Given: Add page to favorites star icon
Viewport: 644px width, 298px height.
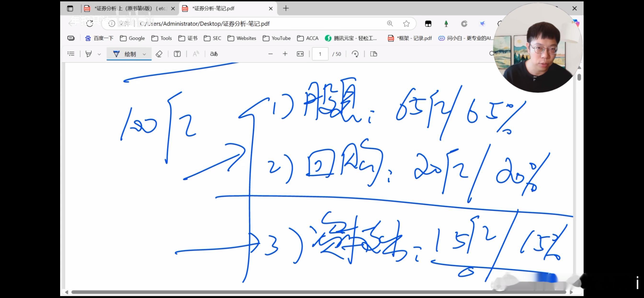Looking at the screenshot, I should (406, 24).
